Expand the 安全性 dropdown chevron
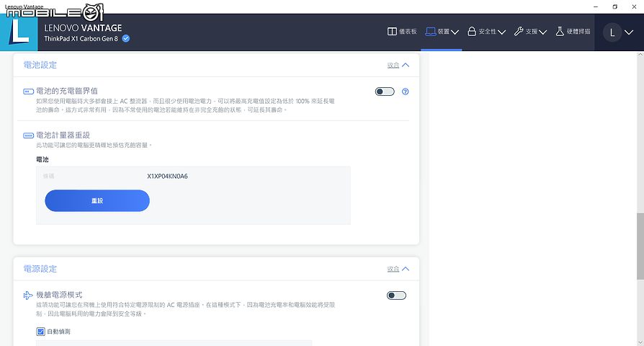Image resolution: width=644 pixels, height=346 pixels. [501, 32]
